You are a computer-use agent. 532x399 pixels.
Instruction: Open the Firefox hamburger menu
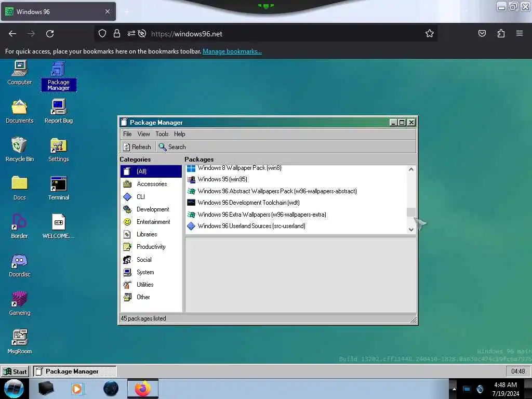(520, 34)
